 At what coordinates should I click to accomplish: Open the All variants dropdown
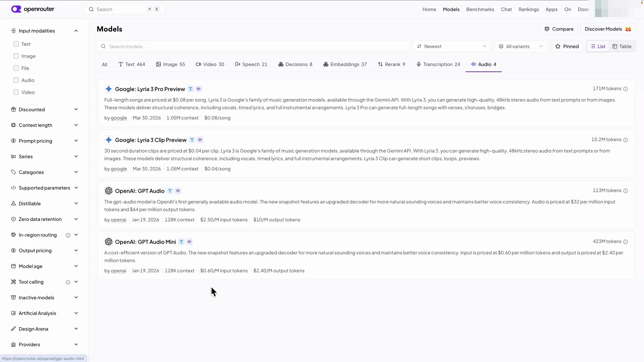pos(521,46)
